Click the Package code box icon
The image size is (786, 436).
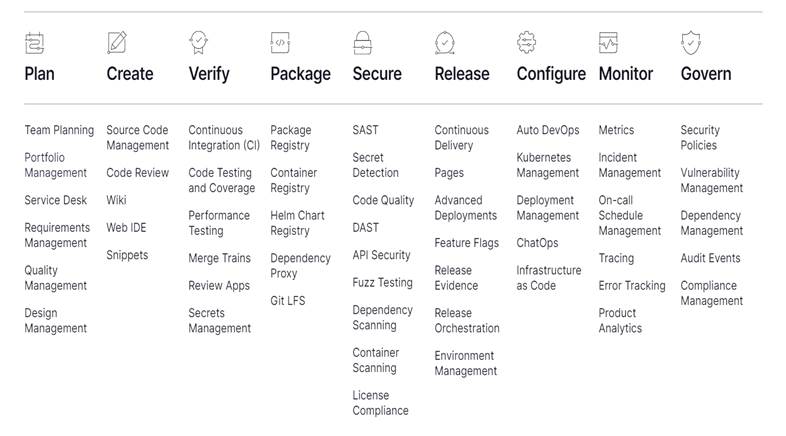click(x=281, y=43)
